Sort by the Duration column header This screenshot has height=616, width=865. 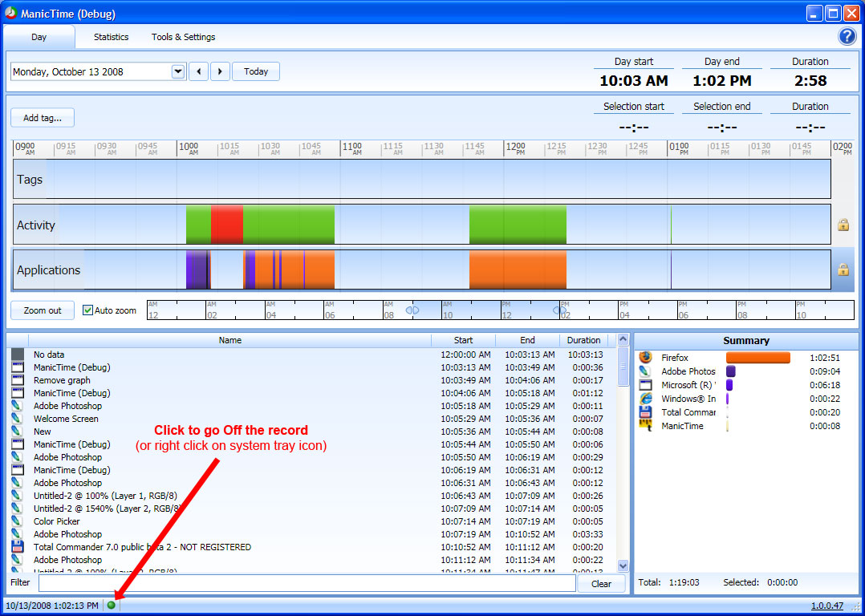coord(583,340)
